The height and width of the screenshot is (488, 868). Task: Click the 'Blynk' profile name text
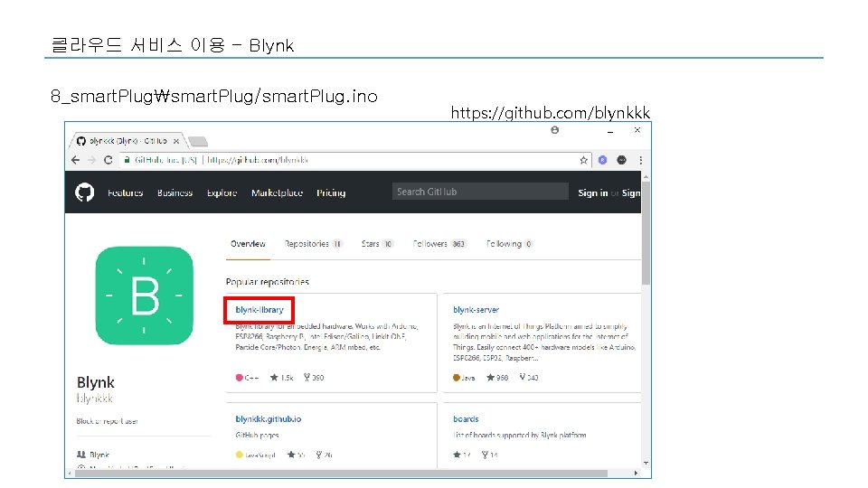(x=96, y=382)
